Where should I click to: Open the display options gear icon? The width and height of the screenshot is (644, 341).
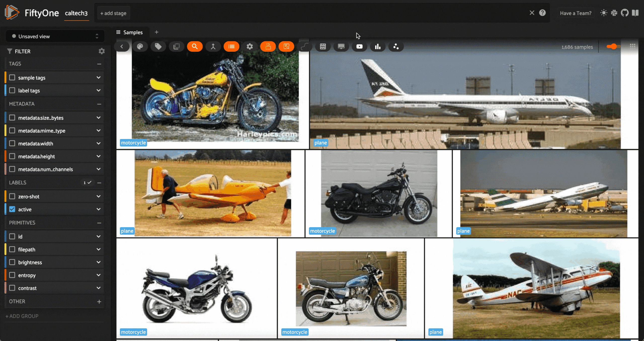click(250, 46)
